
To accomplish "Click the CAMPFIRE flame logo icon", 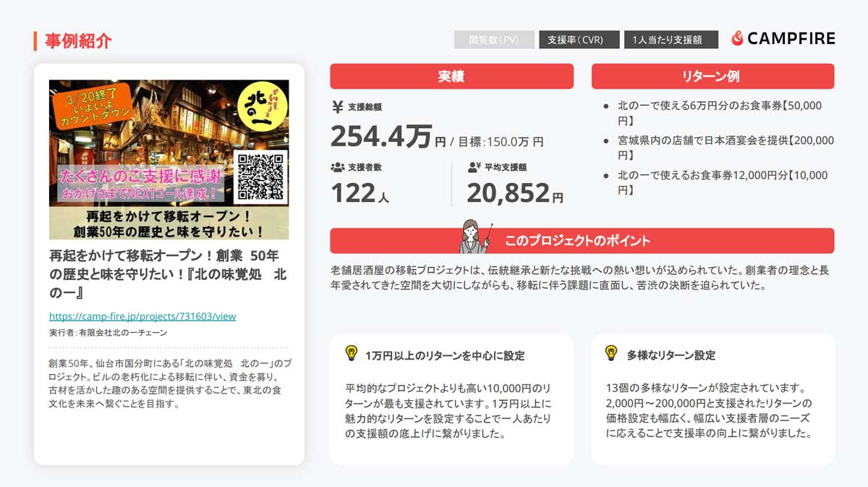I will (737, 39).
